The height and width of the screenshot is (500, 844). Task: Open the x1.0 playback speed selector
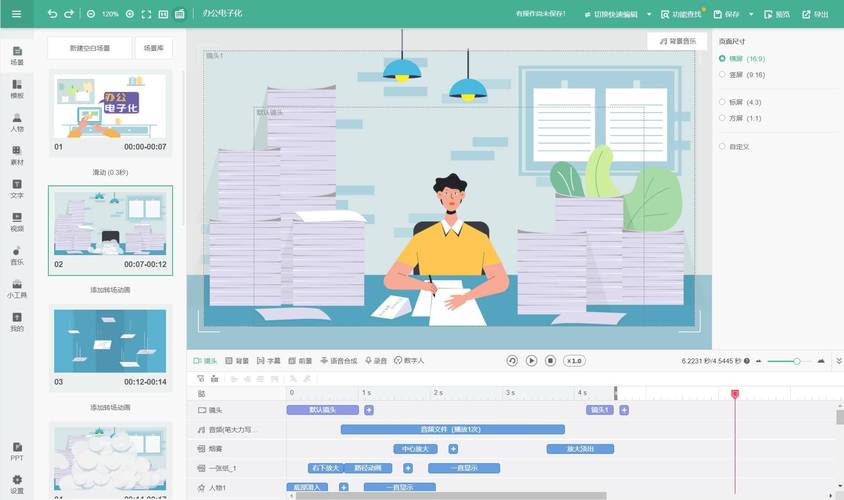(574, 361)
